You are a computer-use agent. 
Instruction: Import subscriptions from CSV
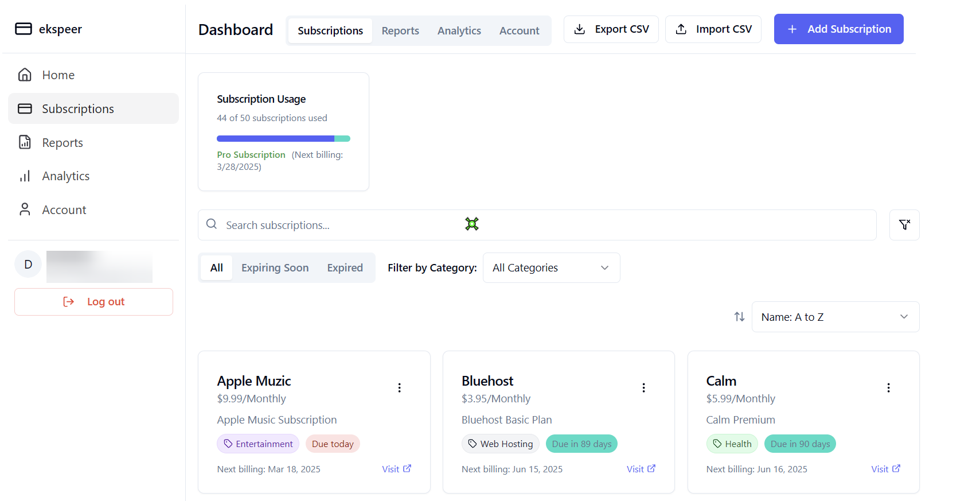[x=713, y=29]
